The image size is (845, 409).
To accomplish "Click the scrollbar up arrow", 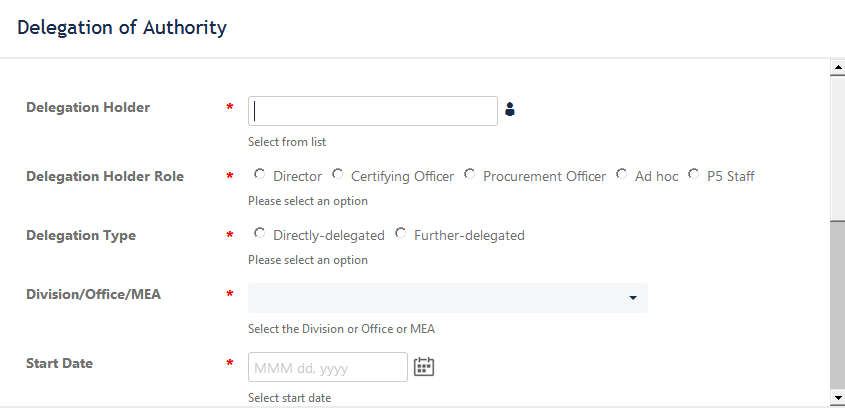I will click(838, 67).
